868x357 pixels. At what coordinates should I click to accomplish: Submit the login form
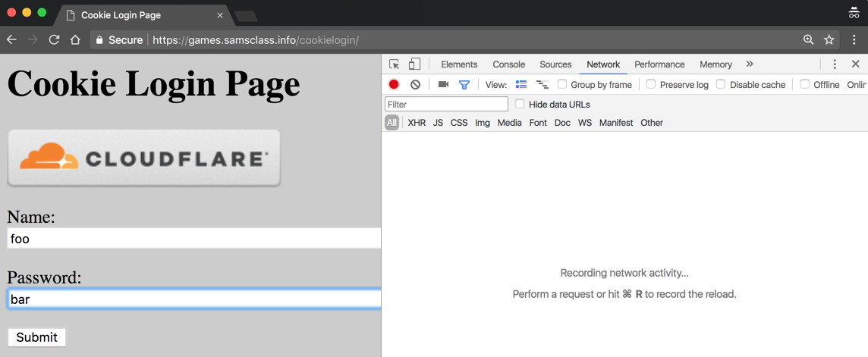[x=36, y=337]
